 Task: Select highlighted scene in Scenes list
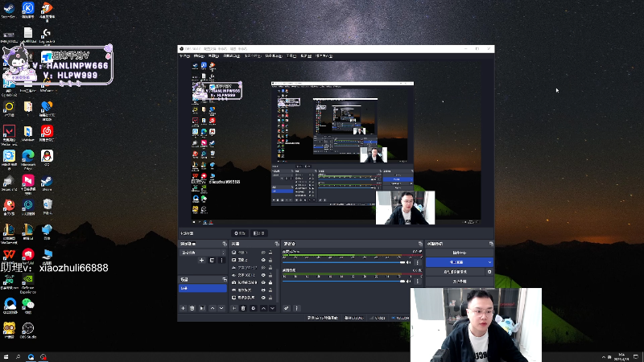(x=203, y=288)
